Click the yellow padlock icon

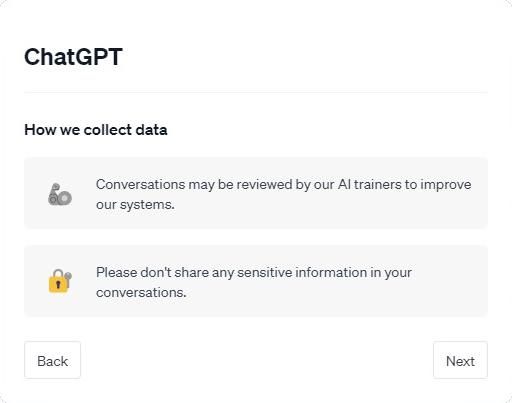point(60,281)
